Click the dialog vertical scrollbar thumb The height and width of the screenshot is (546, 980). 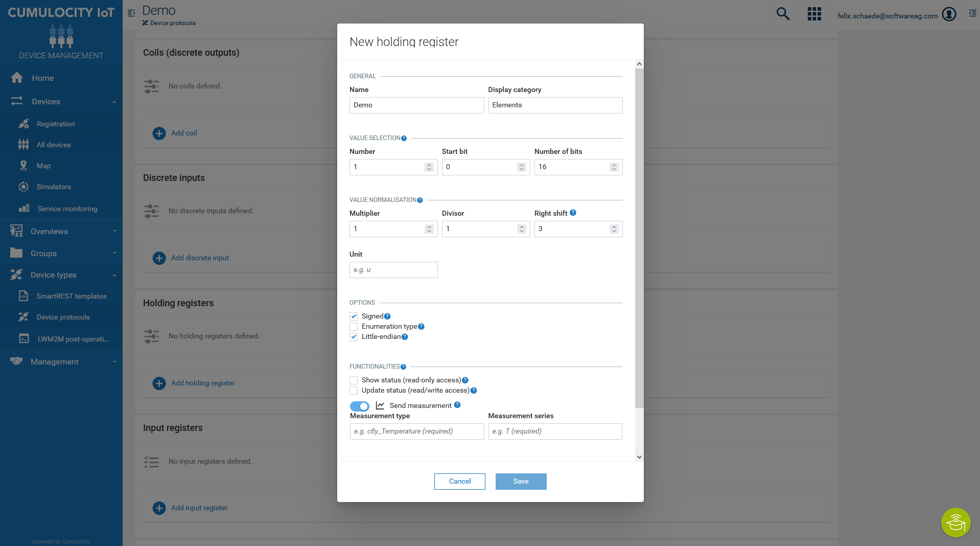click(639, 238)
